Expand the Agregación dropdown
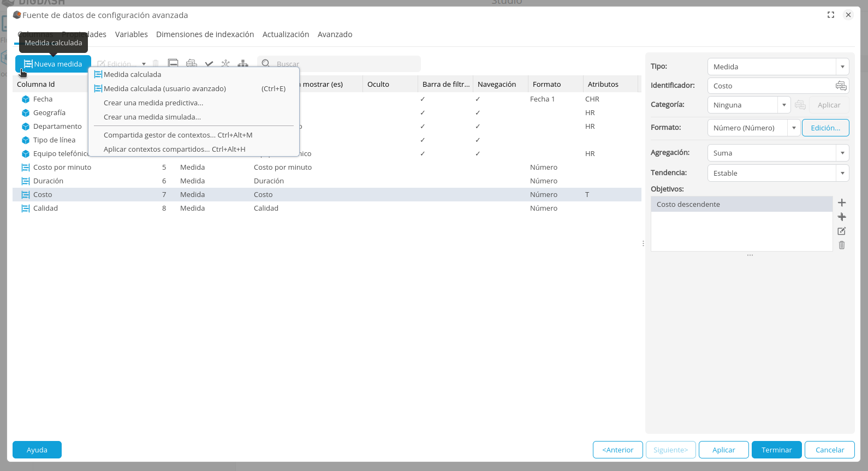The width and height of the screenshot is (868, 471). coord(778,153)
